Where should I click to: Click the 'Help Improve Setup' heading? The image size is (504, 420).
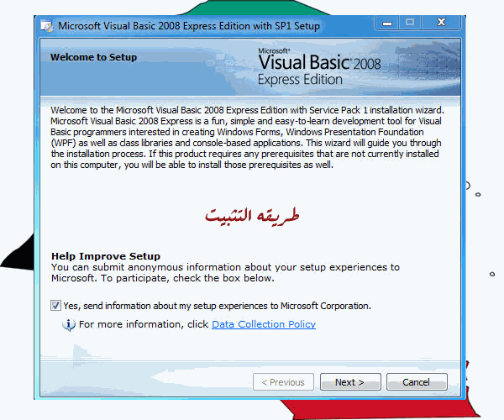point(106,256)
